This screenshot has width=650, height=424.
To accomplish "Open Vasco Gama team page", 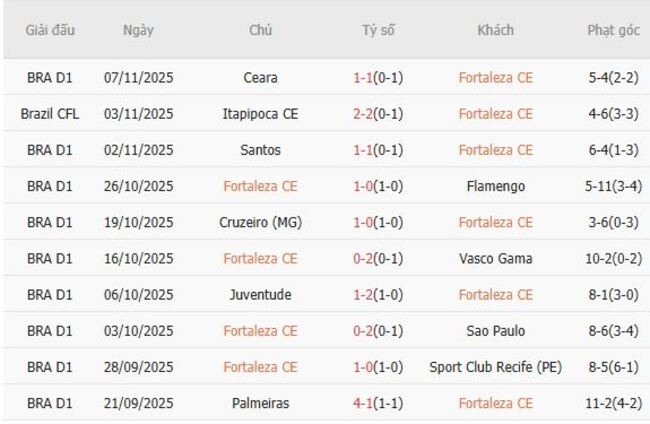I will click(495, 258).
